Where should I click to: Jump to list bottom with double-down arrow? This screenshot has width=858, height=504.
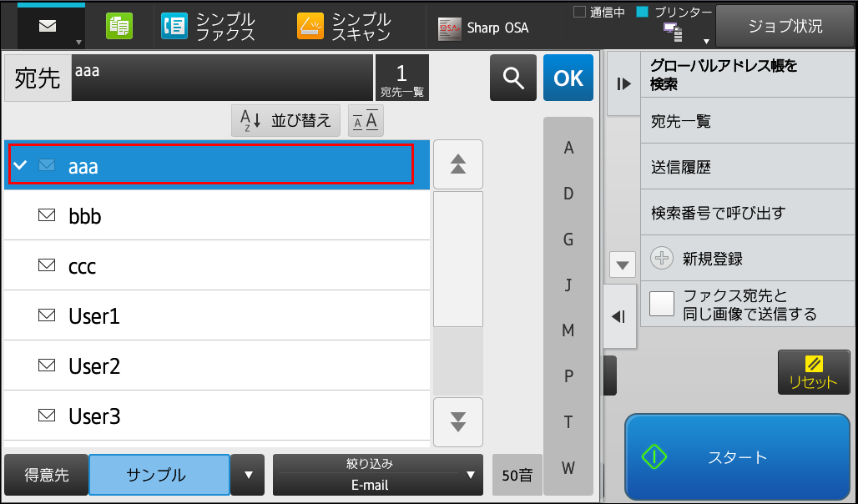458,422
